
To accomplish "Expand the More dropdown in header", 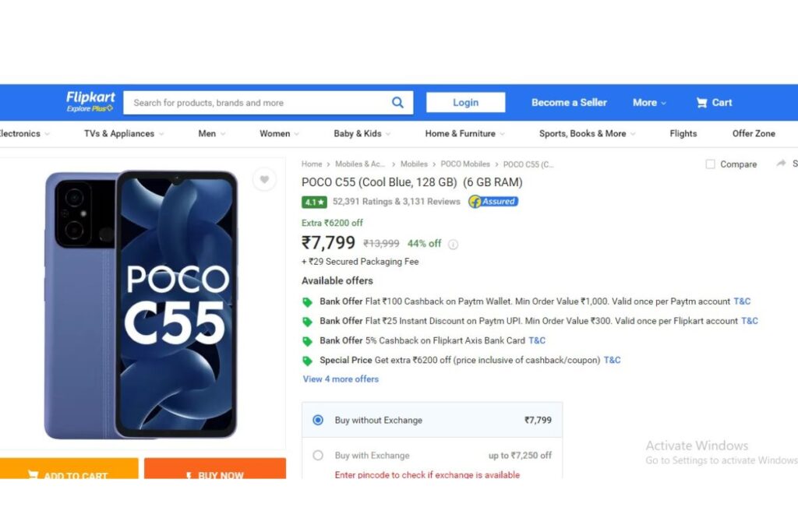I will [x=649, y=103].
